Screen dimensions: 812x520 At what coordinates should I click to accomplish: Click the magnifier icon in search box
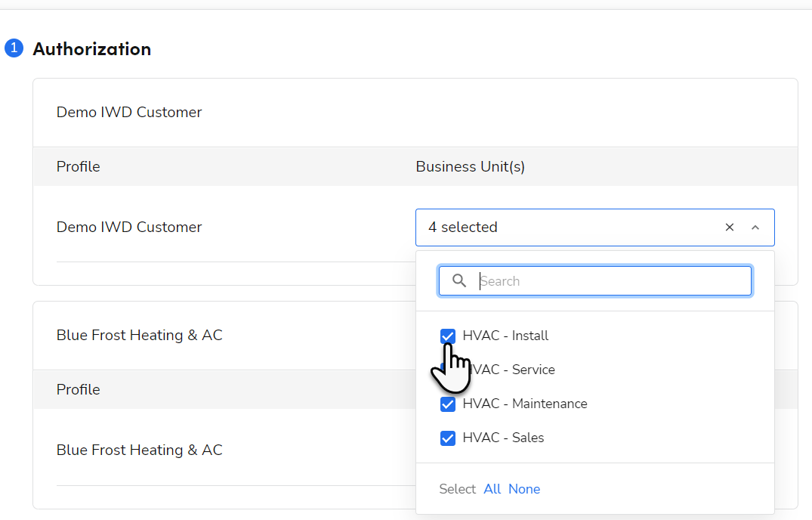(x=459, y=281)
